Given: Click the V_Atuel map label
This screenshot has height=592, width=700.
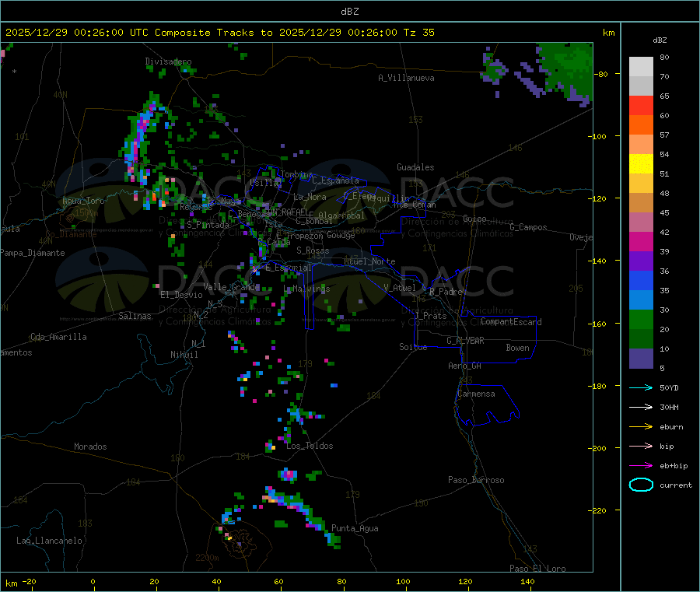Looking at the screenshot, I should click(400, 288).
